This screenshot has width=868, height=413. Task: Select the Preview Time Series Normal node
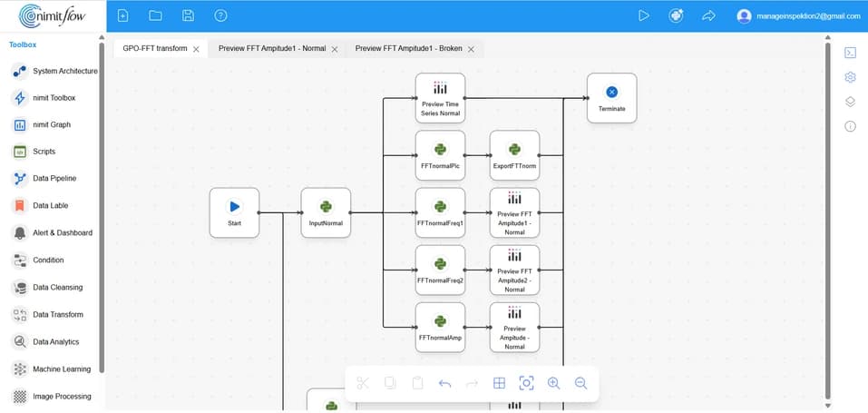click(440, 98)
